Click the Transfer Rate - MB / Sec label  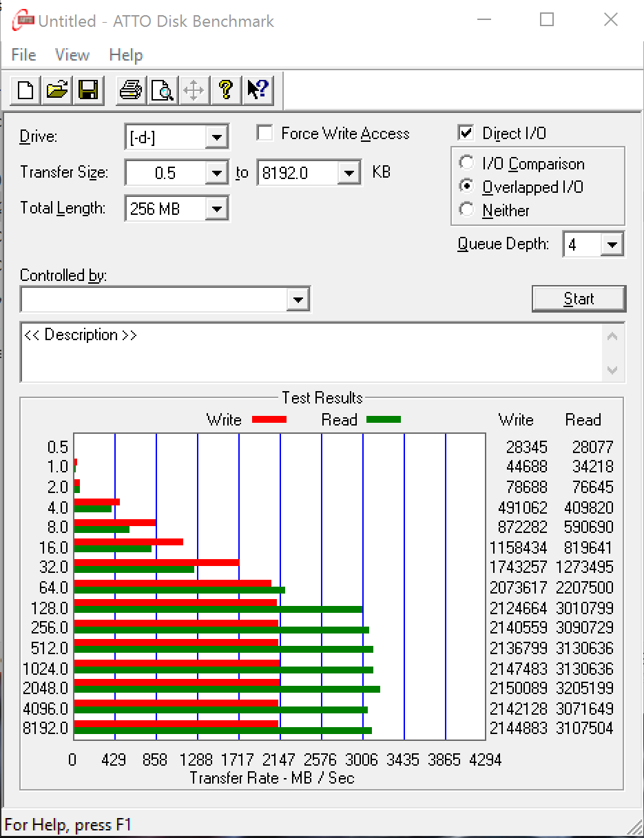[272, 778]
